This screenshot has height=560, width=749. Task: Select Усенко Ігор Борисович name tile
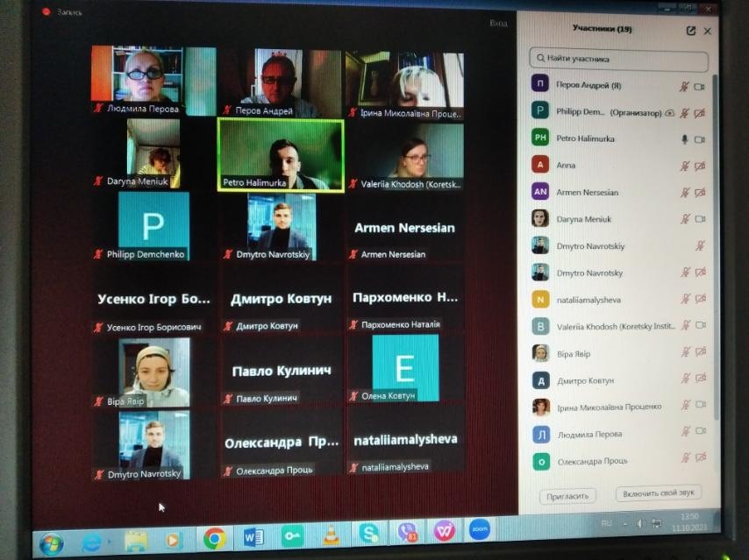click(153, 300)
